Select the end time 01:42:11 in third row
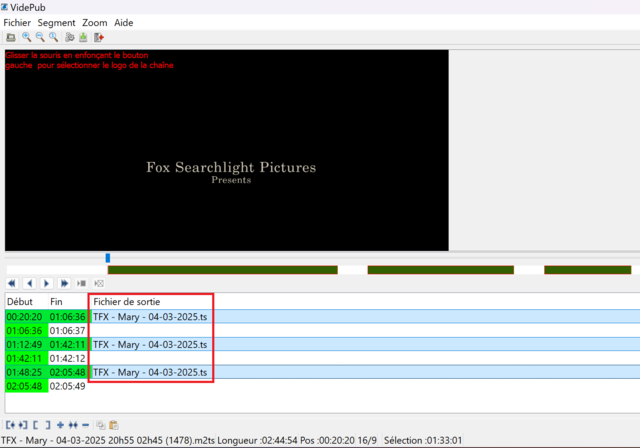Screen dimensions: 640x448 [67, 345]
